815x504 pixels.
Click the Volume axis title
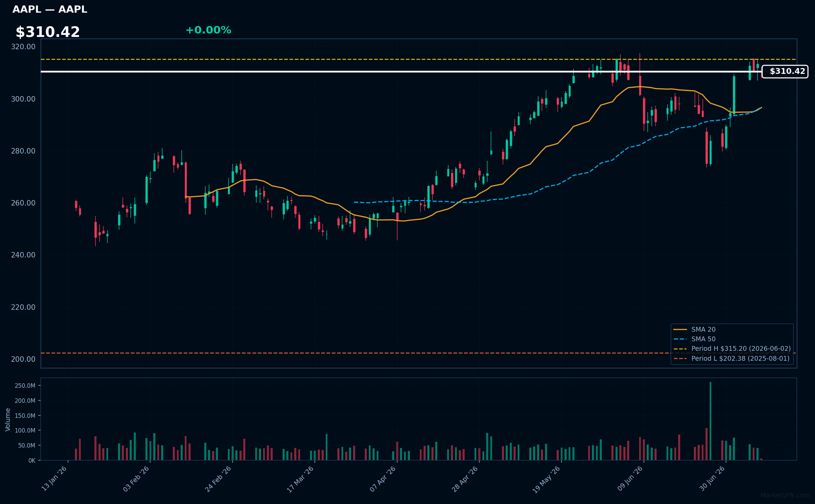[8, 420]
